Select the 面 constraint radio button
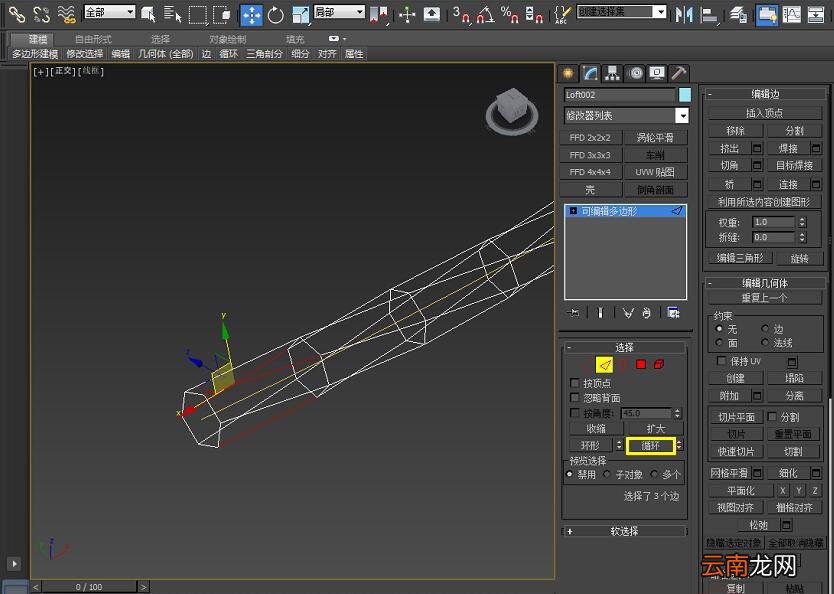Screen dimensions: 834x594 [719, 342]
